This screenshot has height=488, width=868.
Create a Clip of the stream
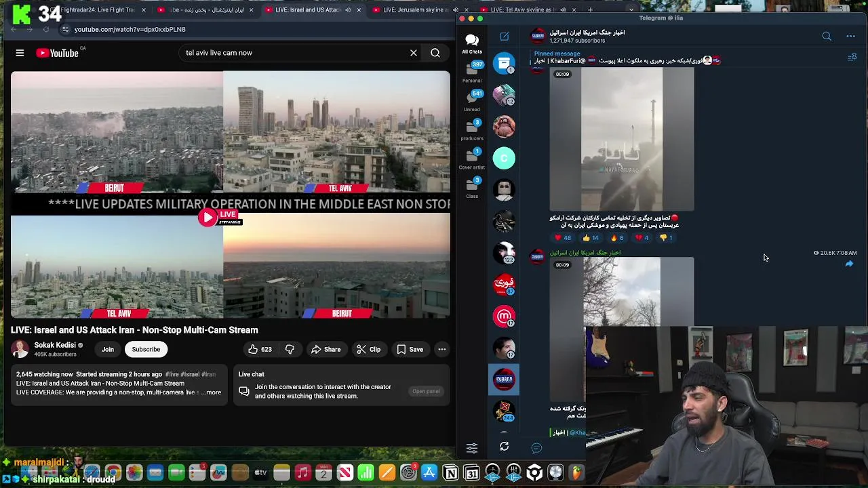[369, 349]
